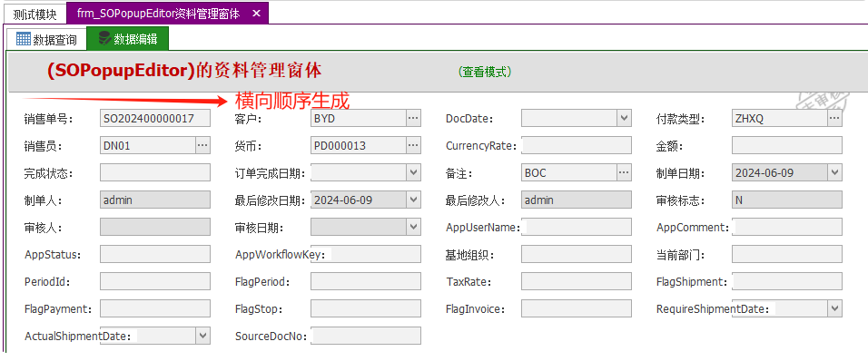Click the FlagPeriod input field

pos(366,281)
